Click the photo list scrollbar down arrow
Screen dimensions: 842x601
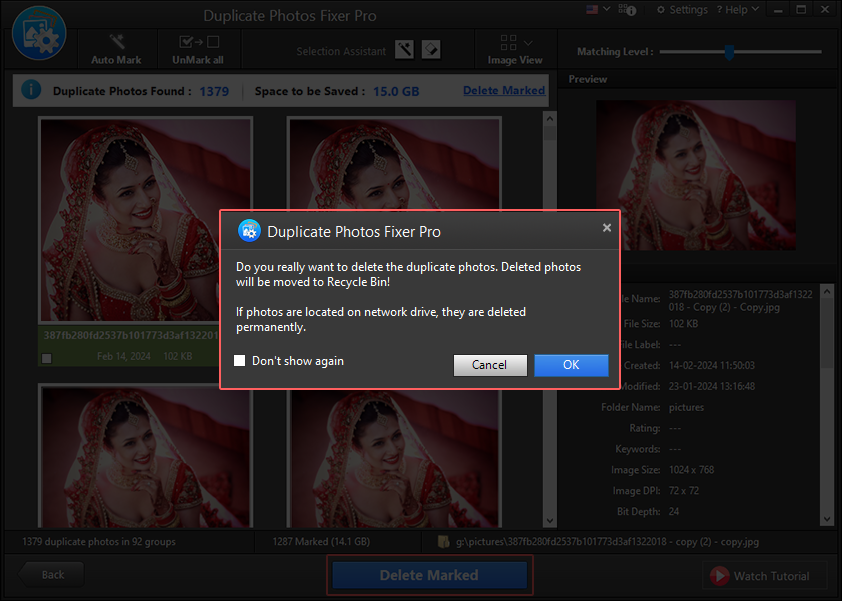(x=549, y=520)
